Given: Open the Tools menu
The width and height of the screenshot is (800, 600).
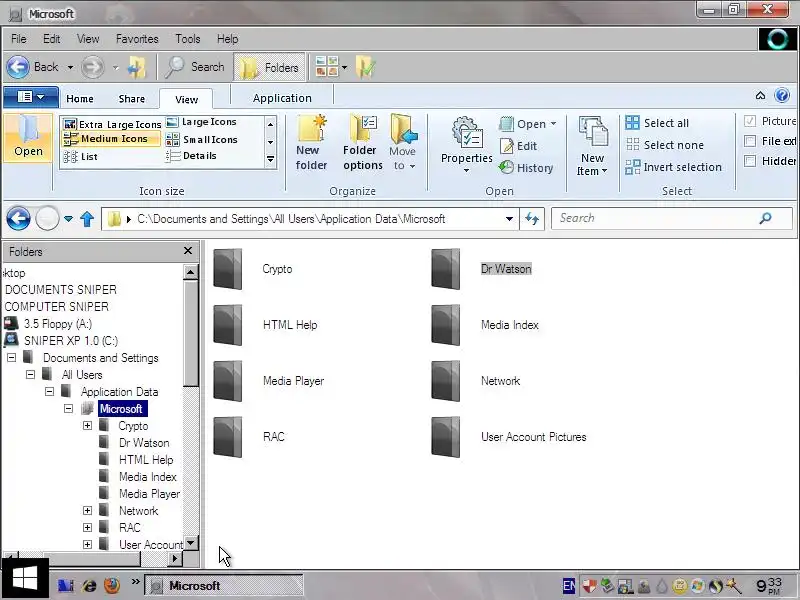Looking at the screenshot, I should tap(188, 39).
